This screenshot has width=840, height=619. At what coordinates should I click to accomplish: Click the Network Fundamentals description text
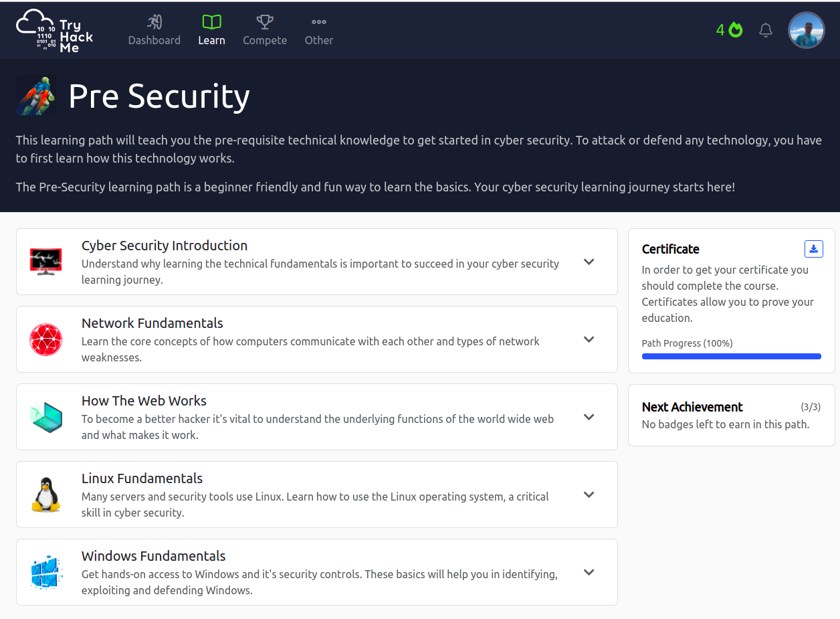point(310,349)
